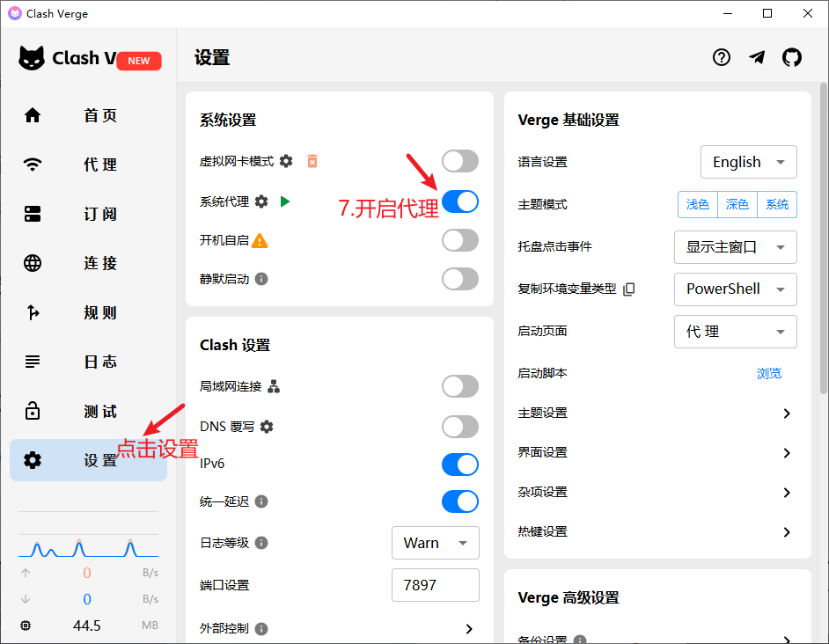This screenshot has width=829, height=644.
Task: Click the network icon beside 局域网连接
Action: pos(274,386)
